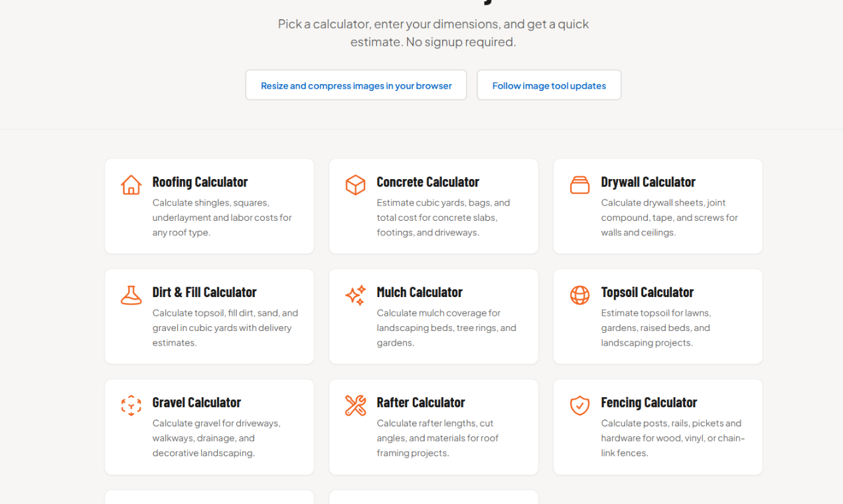Click the Dirt & Fill flask icon

coord(131,295)
